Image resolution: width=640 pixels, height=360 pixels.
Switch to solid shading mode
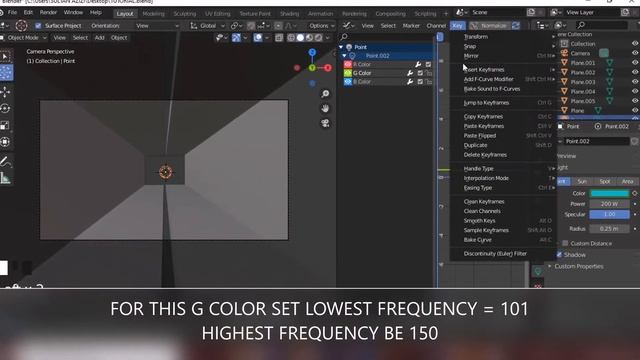[x=300, y=38]
